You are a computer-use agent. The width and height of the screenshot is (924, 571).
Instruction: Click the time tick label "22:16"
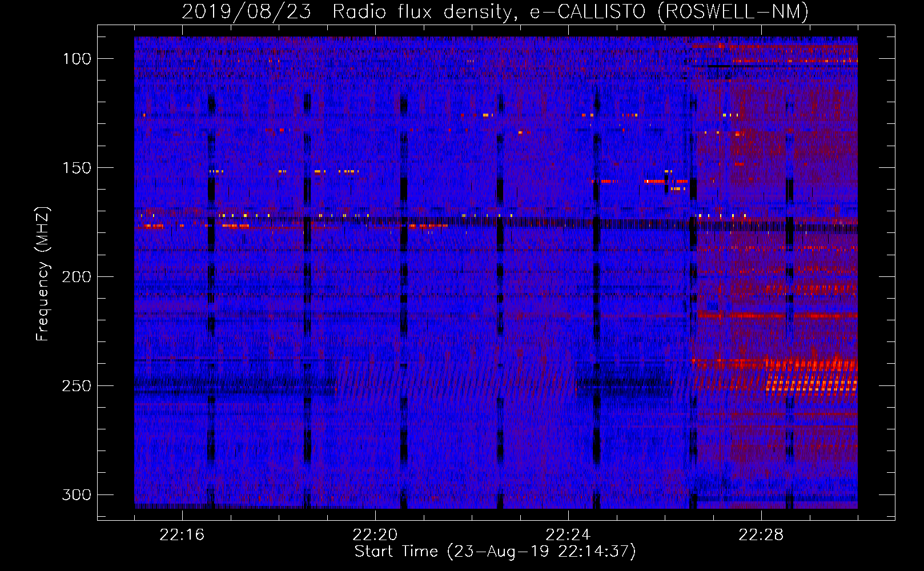(x=182, y=535)
